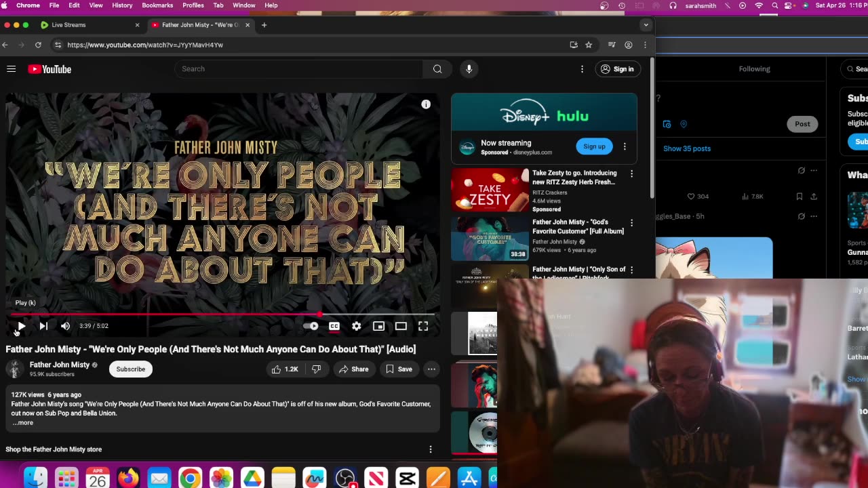Close the Live Streams tab

pyautogui.click(x=137, y=25)
